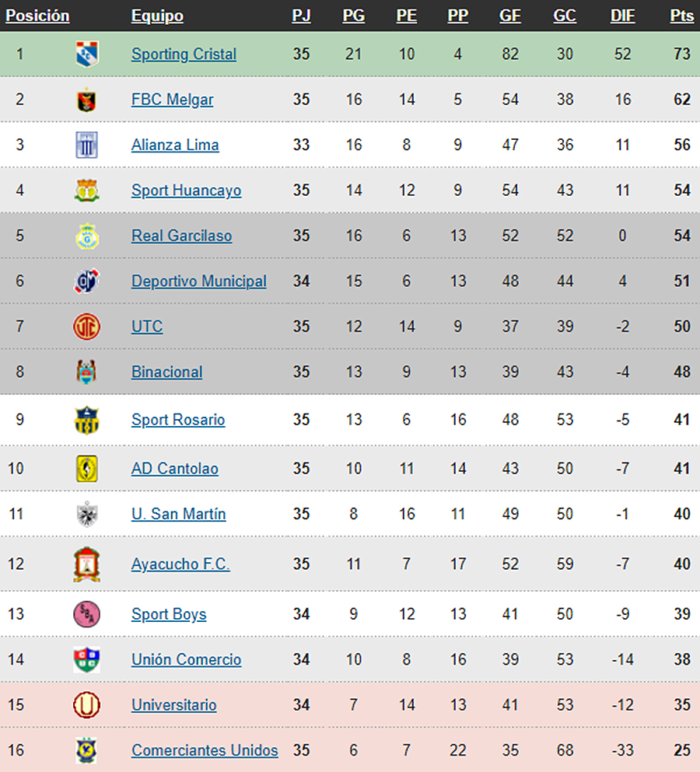The width and height of the screenshot is (700, 772).
Task: Click the Universitario red U emblem
Action: tap(86, 704)
